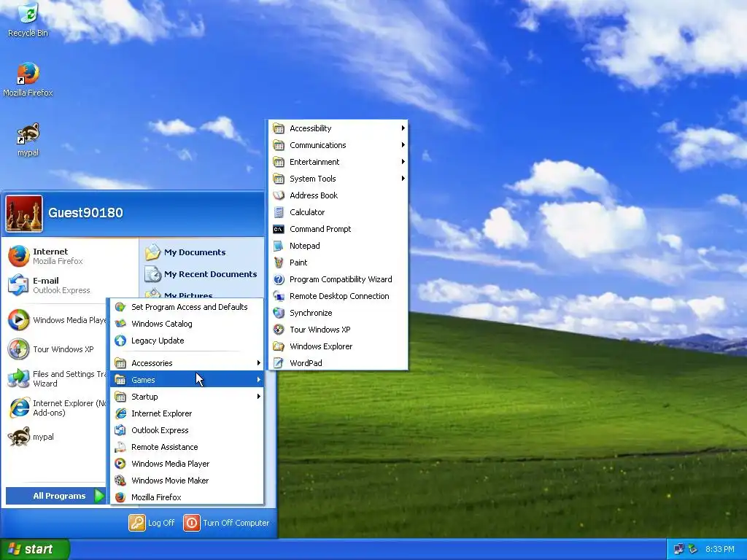Launch WordPad from Accessories

[x=338, y=363]
